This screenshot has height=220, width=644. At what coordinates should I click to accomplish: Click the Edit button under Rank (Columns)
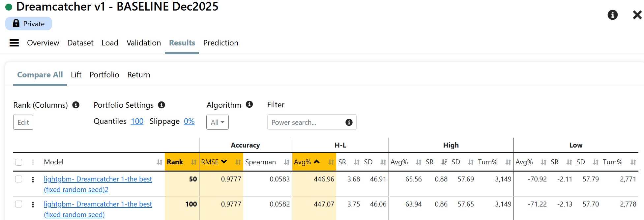point(23,123)
